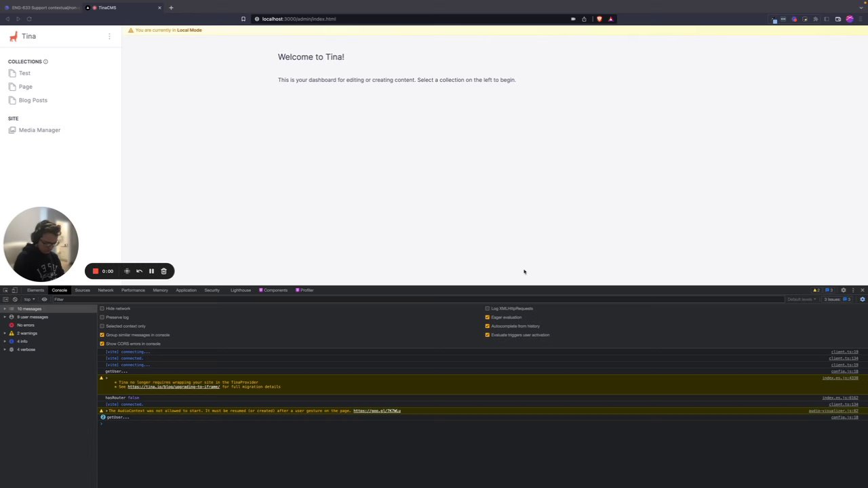868x488 pixels.
Task: Expand the AudioContext warning message
Action: (x=106, y=411)
